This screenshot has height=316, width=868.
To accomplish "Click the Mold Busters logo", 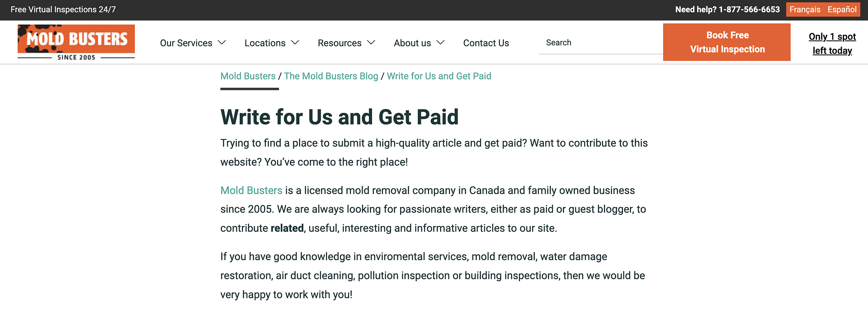I will pyautogui.click(x=76, y=42).
